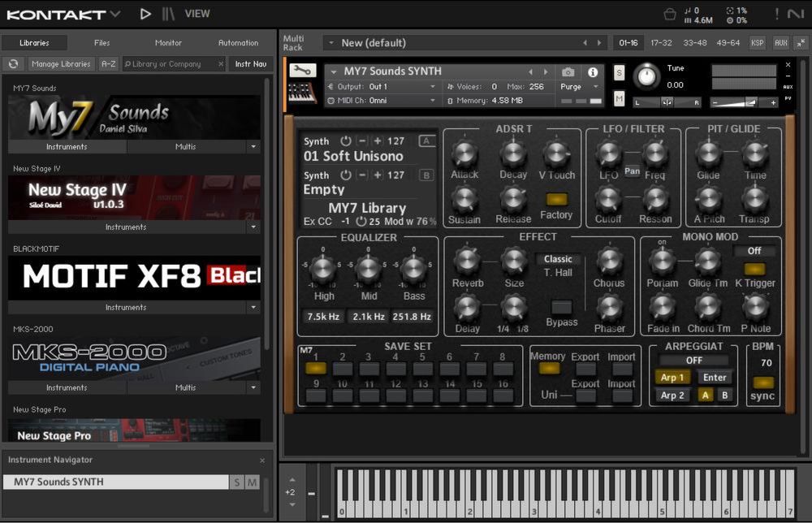The height and width of the screenshot is (523, 812).
Task: Click the exclamation alert icon
Action: tap(777, 14)
